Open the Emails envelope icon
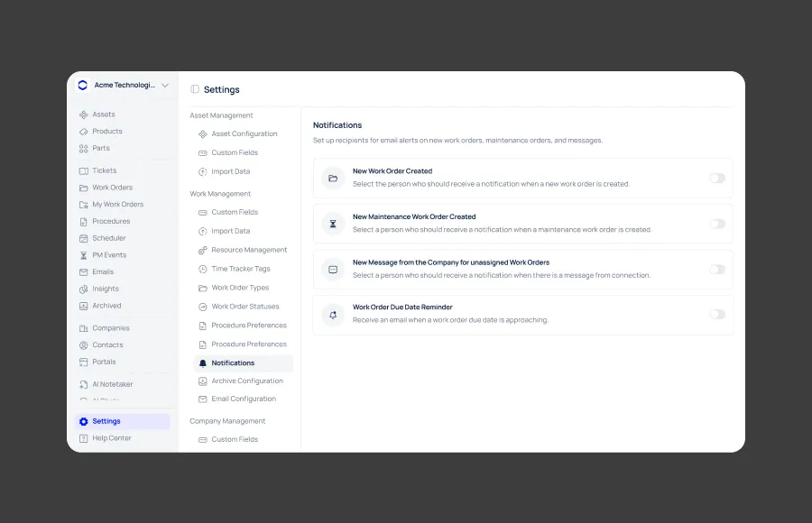 pos(83,271)
